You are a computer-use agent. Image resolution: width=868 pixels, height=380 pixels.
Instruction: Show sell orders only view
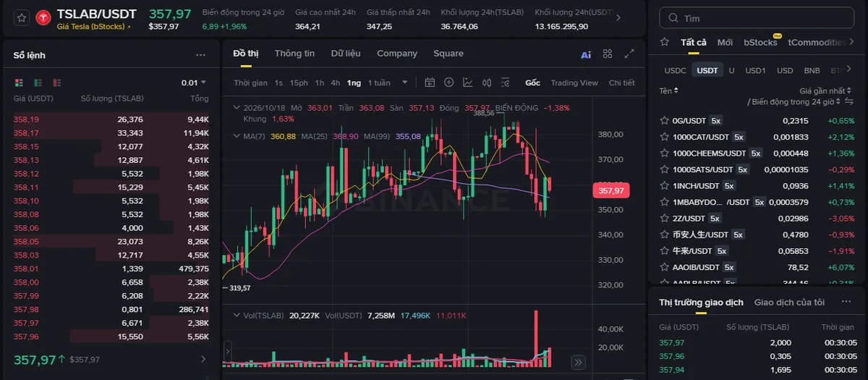pyautogui.click(x=56, y=83)
